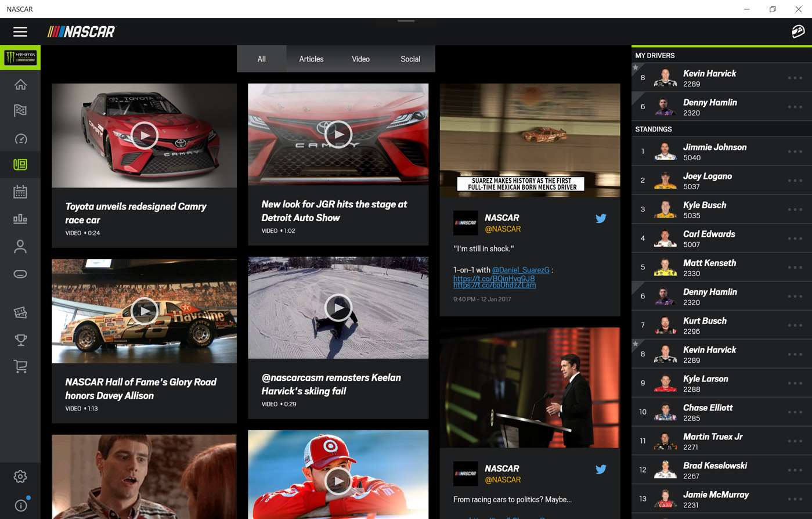Screen dimensions: 812x519
Task: Play Toyota unveils redesigned Camry video
Action: 144,136
